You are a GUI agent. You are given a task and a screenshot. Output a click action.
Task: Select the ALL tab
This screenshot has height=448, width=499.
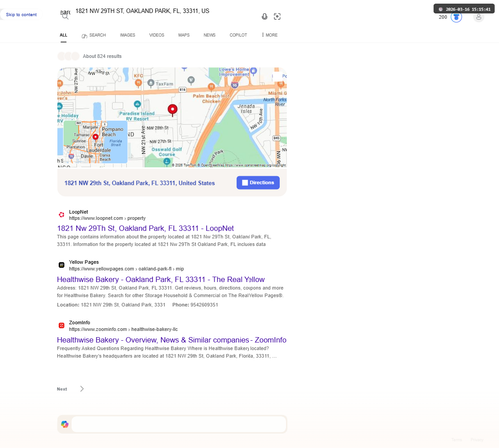click(x=63, y=35)
